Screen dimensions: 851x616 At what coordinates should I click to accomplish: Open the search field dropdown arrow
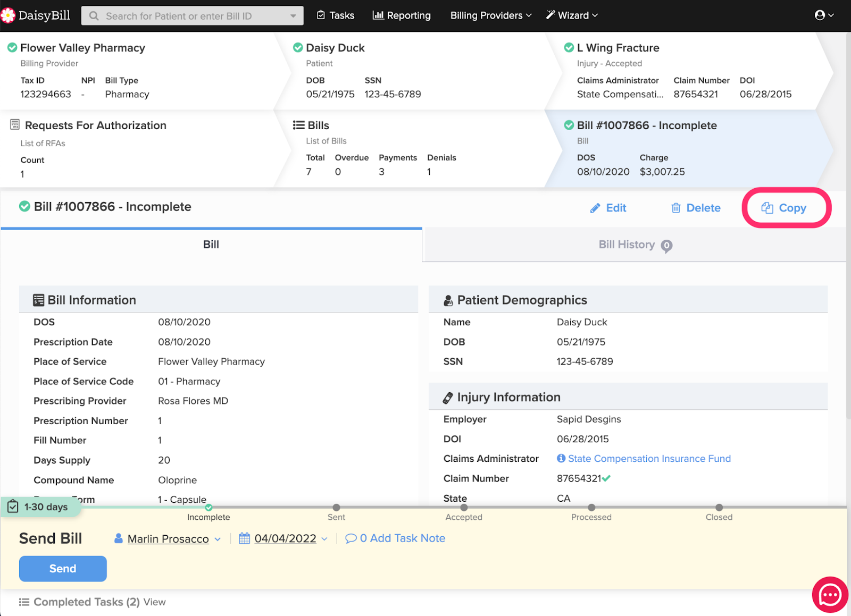pyautogui.click(x=293, y=16)
